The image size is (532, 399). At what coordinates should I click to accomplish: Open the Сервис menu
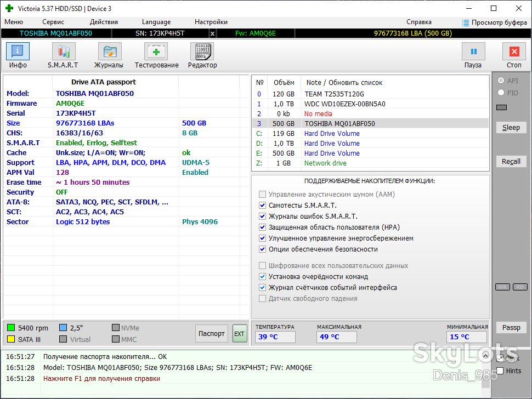[53, 22]
